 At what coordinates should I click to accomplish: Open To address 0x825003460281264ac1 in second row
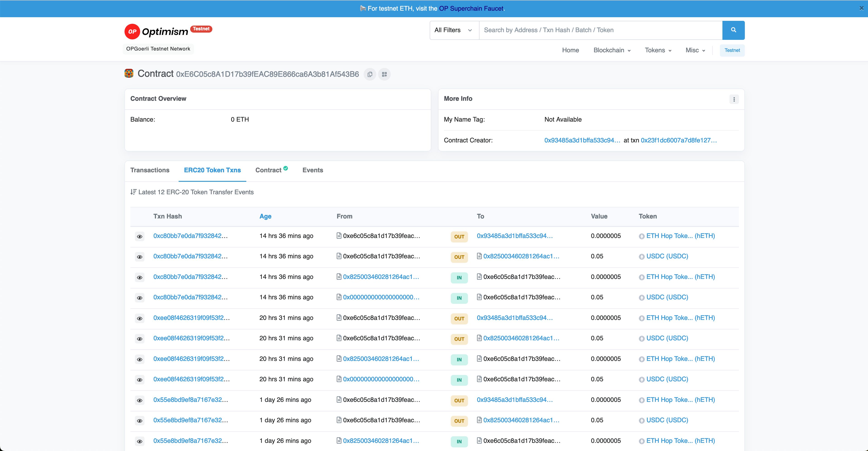pos(521,256)
